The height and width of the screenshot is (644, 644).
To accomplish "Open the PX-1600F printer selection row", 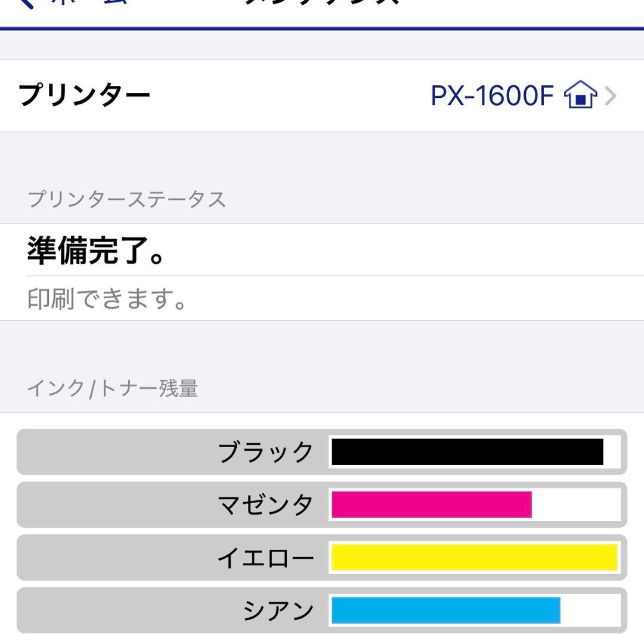I will tap(322, 95).
